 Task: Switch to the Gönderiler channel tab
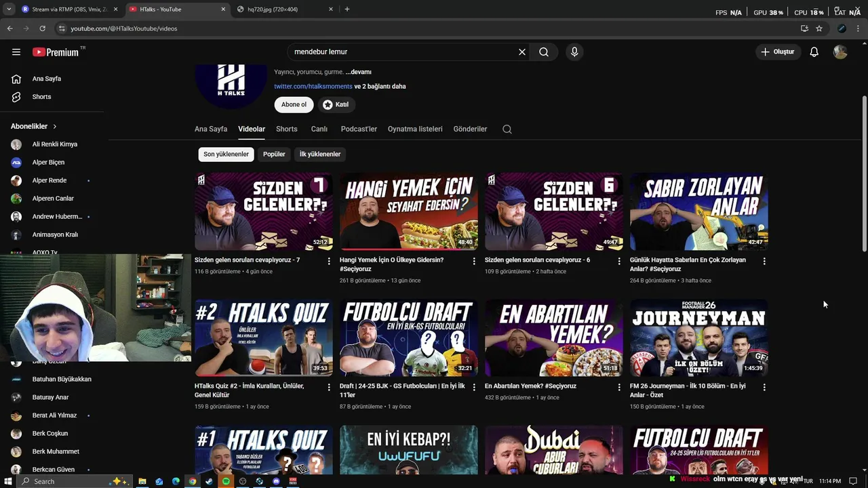470,129
